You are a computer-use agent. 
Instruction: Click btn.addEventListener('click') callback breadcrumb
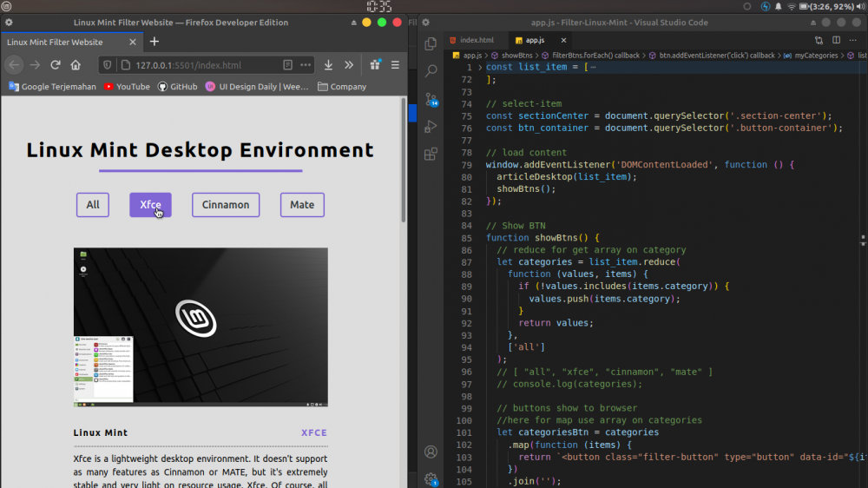[x=712, y=56]
